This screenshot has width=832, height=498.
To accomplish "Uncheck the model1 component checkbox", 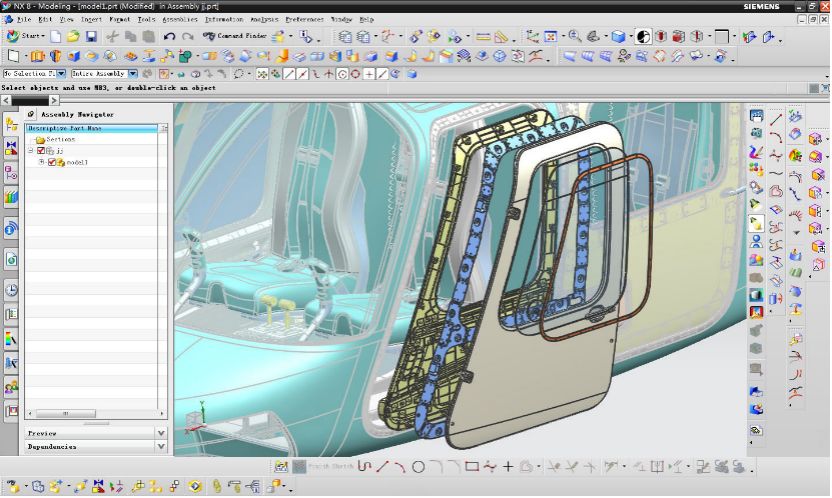I will (x=51, y=162).
